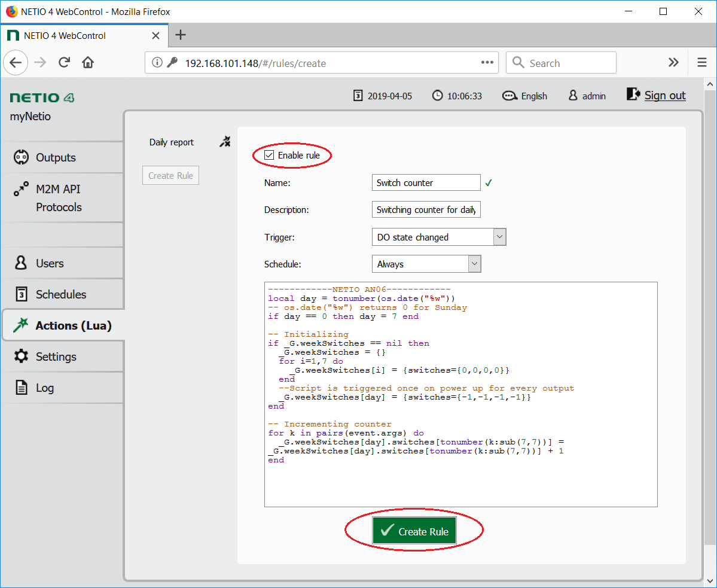Click the clock time icon in header
The height and width of the screenshot is (588, 717).
pyautogui.click(x=438, y=96)
